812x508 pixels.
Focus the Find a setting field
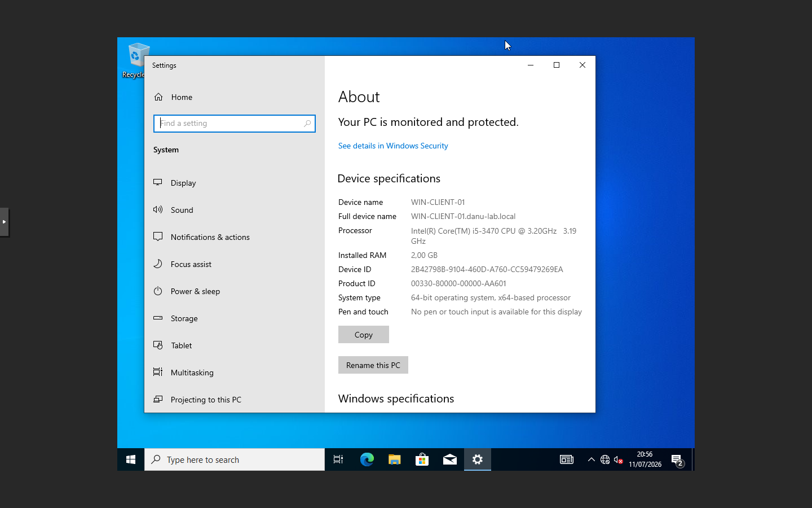click(235, 123)
